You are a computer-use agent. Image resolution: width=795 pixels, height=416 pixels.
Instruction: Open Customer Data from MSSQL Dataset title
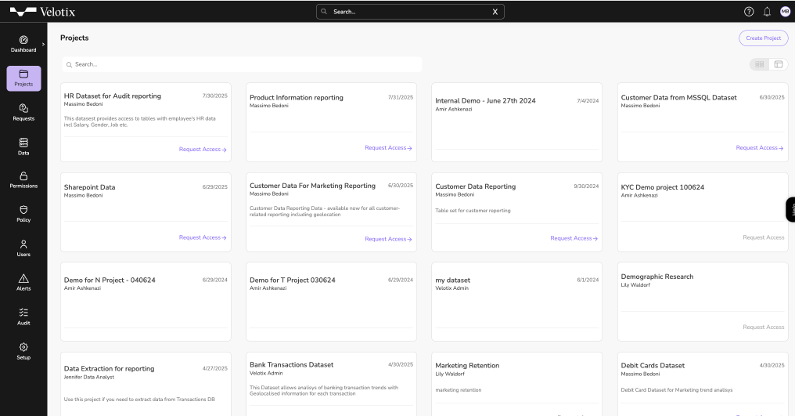click(678, 97)
